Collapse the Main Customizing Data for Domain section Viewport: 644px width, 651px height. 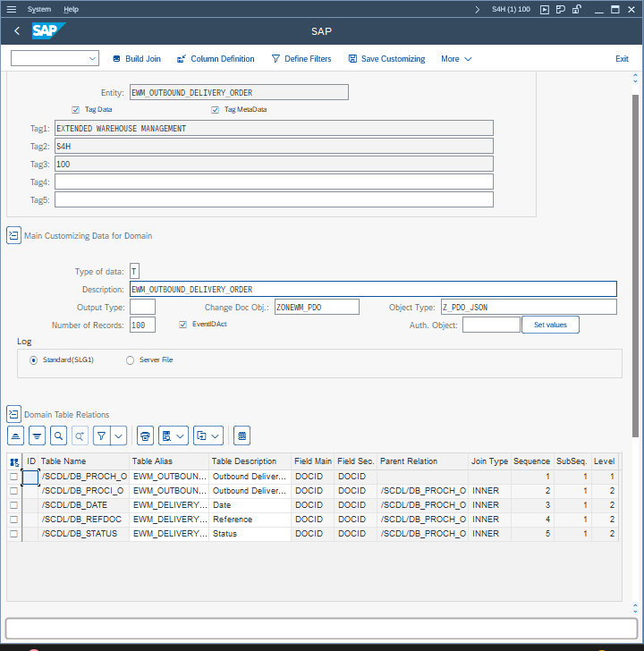point(13,236)
